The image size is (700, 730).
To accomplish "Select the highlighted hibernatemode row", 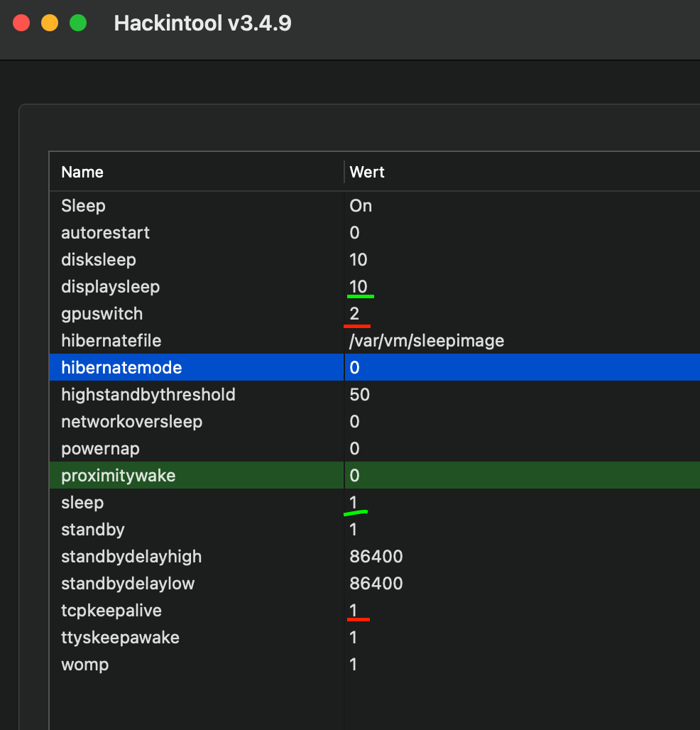I will tap(375, 367).
